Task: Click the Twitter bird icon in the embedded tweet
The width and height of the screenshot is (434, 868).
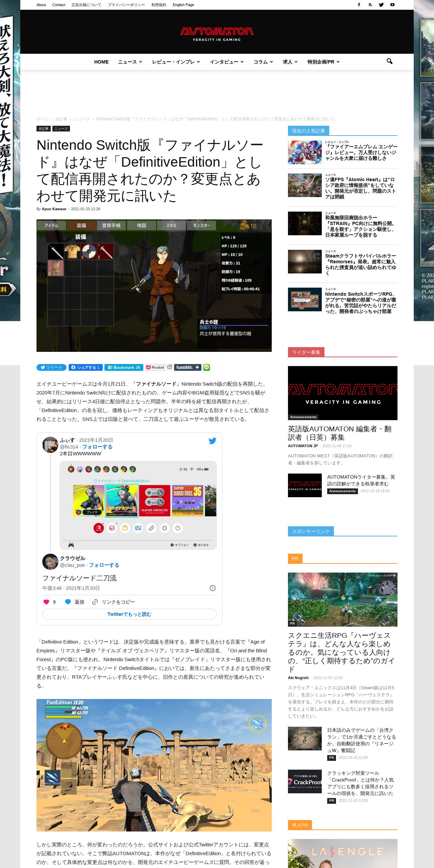Action: (212, 441)
